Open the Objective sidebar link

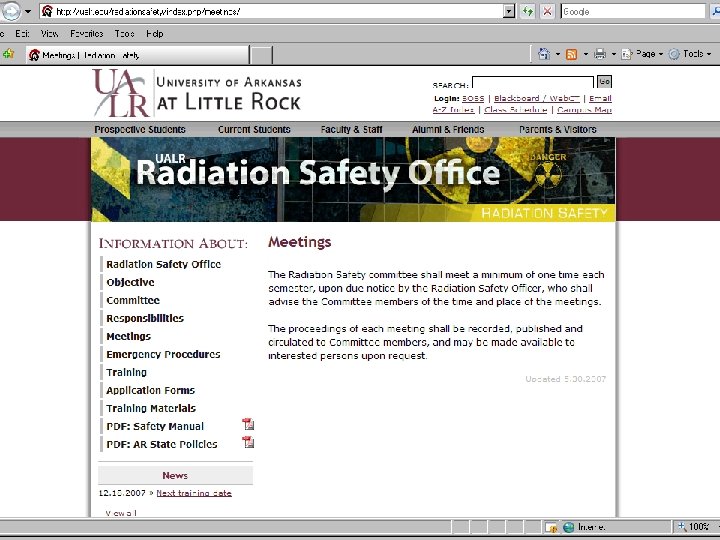[130, 282]
